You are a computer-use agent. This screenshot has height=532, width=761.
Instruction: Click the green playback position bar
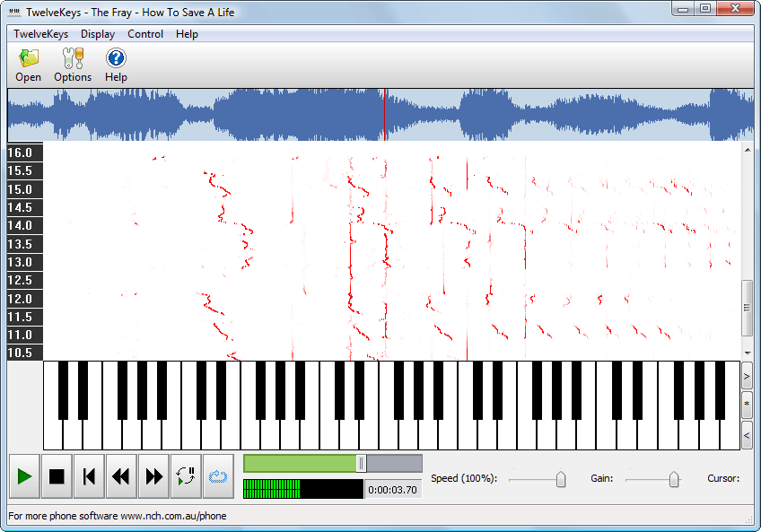pyautogui.click(x=301, y=463)
